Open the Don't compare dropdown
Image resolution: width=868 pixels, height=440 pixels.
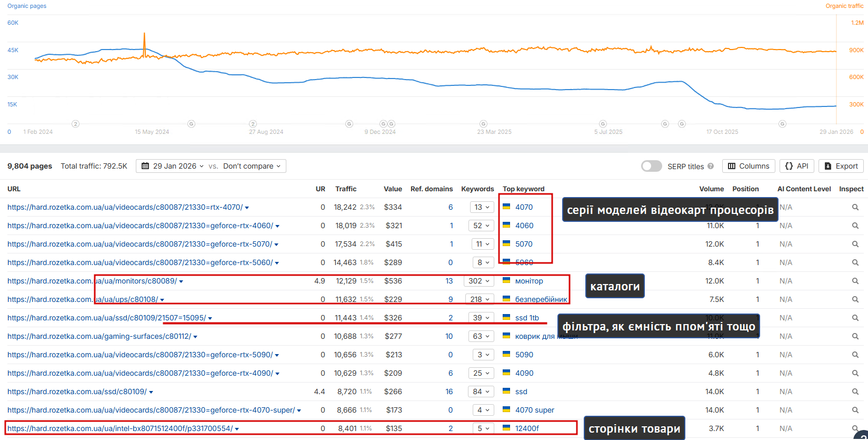click(252, 166)
